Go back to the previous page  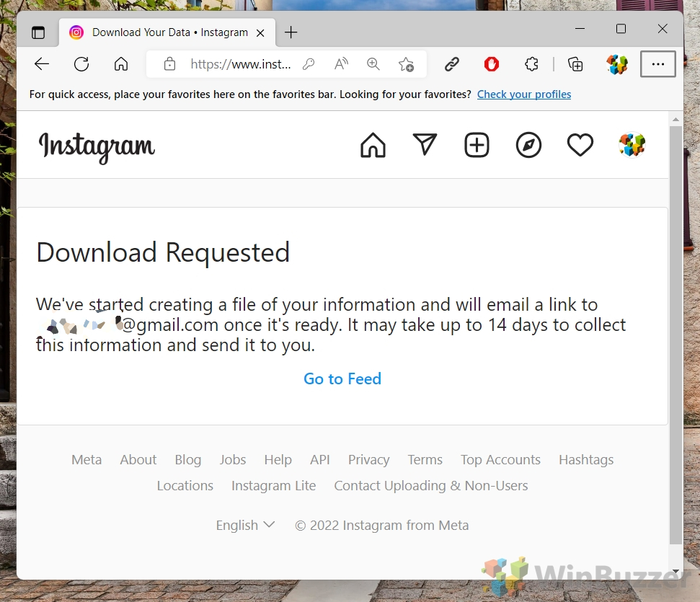point(42,64)
